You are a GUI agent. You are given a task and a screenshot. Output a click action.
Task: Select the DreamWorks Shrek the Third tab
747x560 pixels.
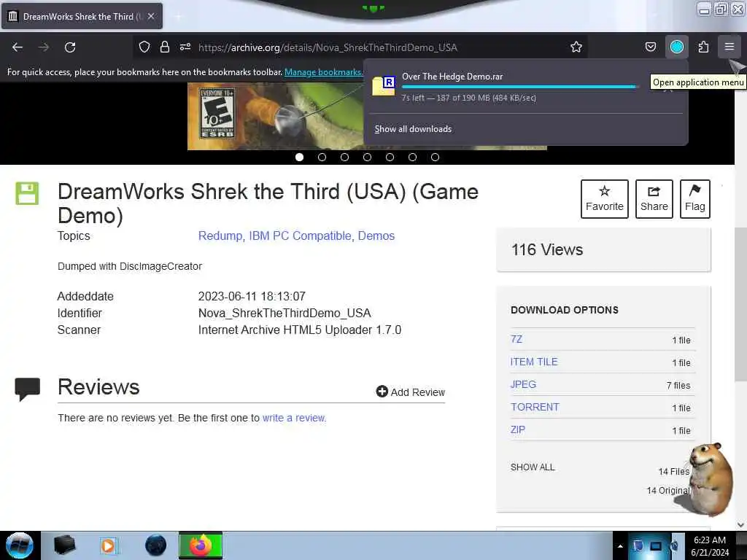[82, 16]
